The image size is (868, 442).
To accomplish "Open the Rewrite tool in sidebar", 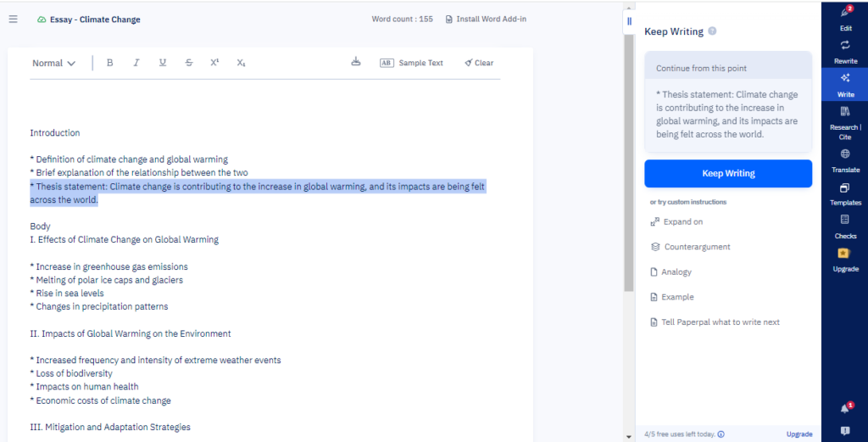I will pyautogui.click(x=845, y=50).
